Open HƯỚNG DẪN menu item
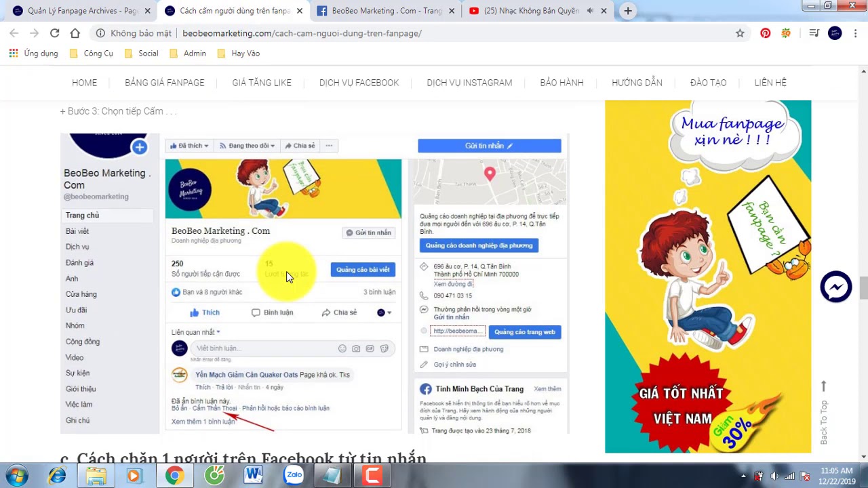This screenshot has width=868, height=488. 637,83
